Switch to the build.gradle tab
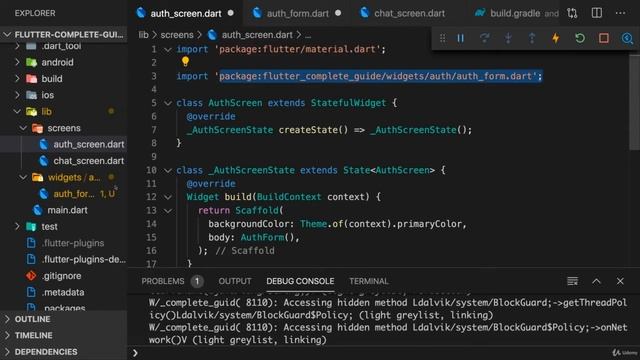This screenshot has width=640, height=360. pyautogui.click(x=515, y=13)
